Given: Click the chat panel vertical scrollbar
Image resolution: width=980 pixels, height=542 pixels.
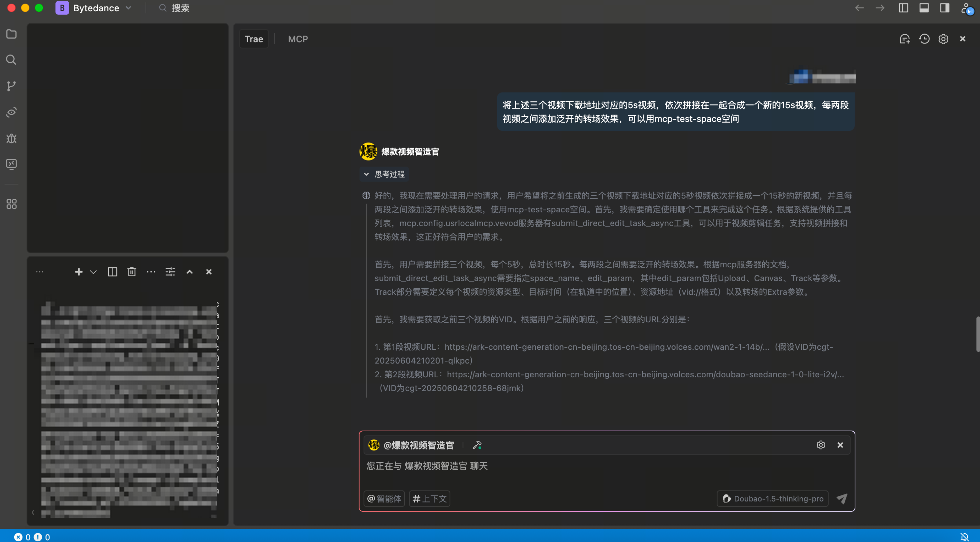Looking at the screenshot, I should [x=977, y=334].
